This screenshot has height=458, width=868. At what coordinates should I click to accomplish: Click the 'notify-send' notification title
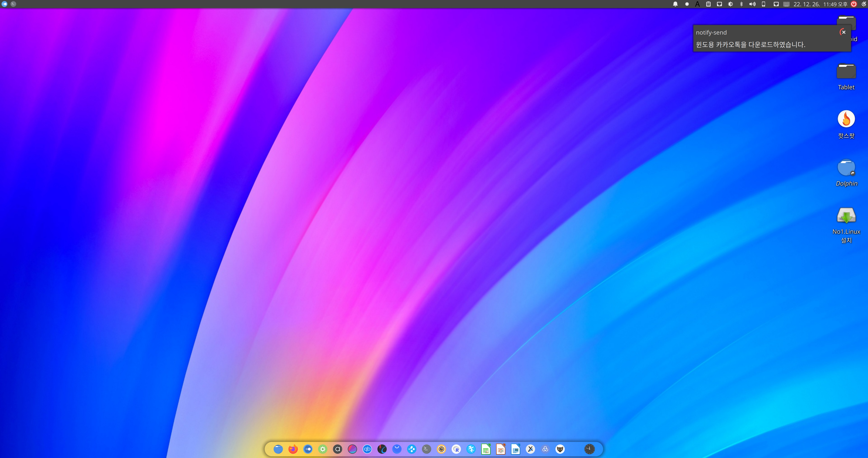click(711, 32)
